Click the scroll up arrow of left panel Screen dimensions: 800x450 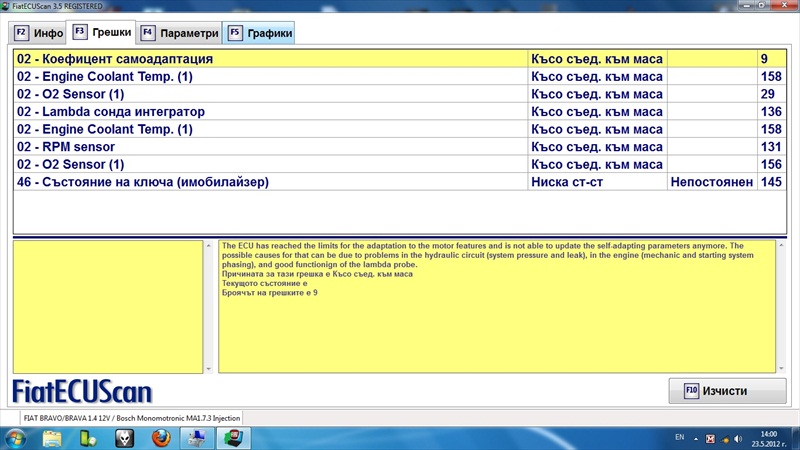pos(208,247)
